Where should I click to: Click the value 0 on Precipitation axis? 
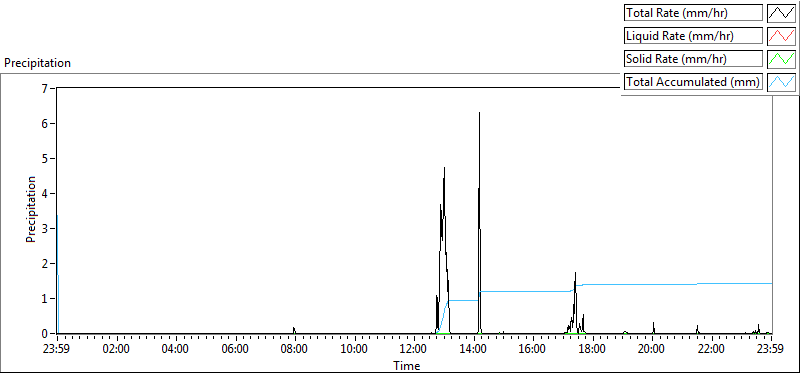click(44, 333)
